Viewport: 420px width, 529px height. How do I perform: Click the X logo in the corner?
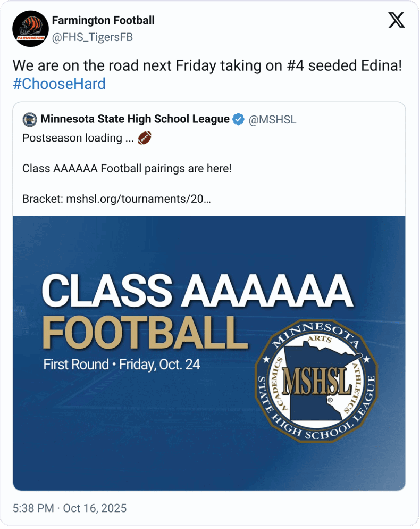tap(396, 20)
